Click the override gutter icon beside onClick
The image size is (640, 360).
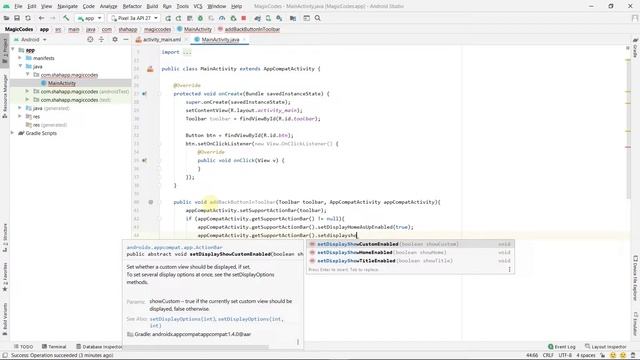pyautogui.click(x=144, y=160)
